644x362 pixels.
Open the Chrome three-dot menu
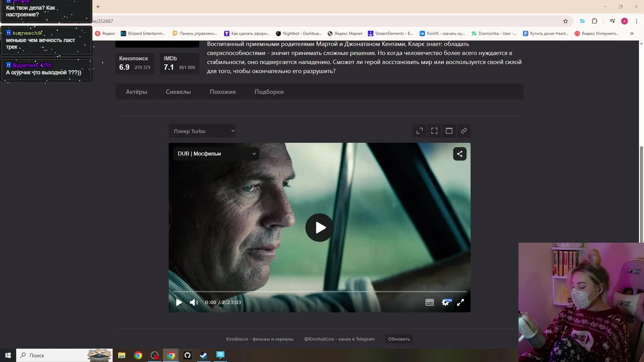click(636, 21)
